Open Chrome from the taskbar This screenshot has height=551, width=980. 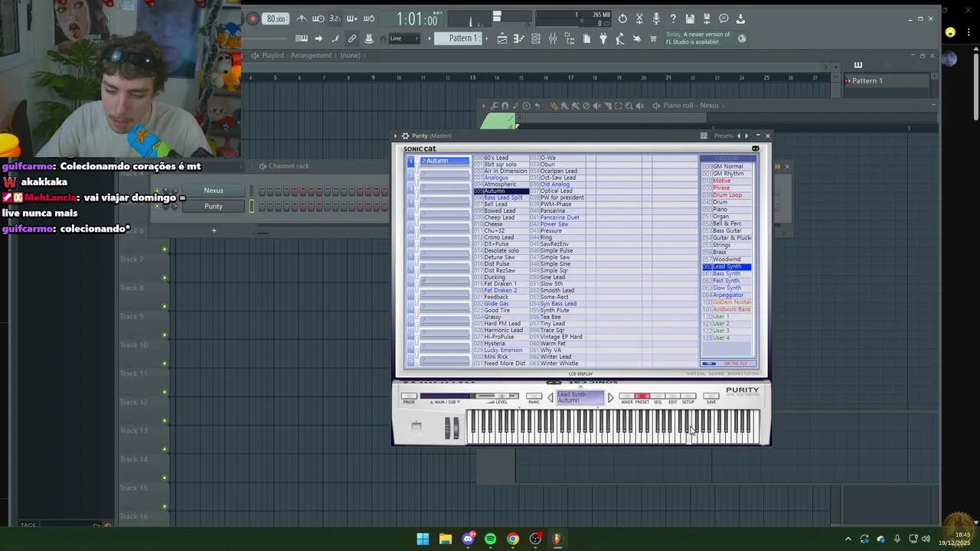point(513,539)
